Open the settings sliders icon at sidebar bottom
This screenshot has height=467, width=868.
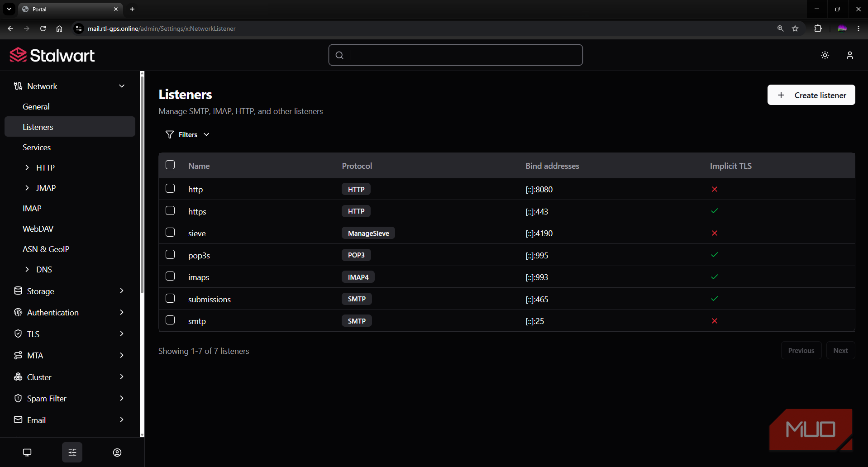[x=72, y=452]
